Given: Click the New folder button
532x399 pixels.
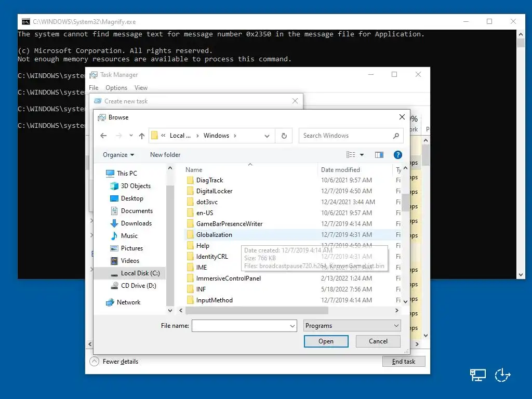Looking at the screenshot, I should [x=165, y=155].
